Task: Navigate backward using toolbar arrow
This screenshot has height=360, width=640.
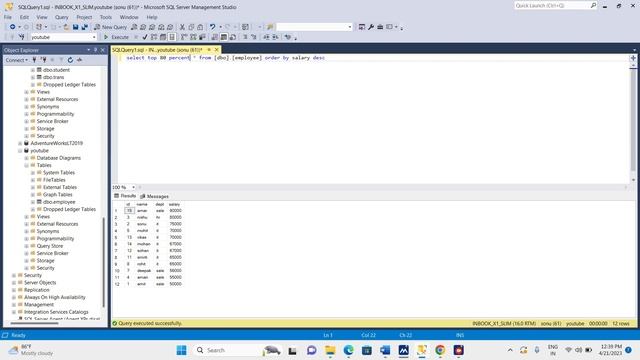Action: (13, 27)
